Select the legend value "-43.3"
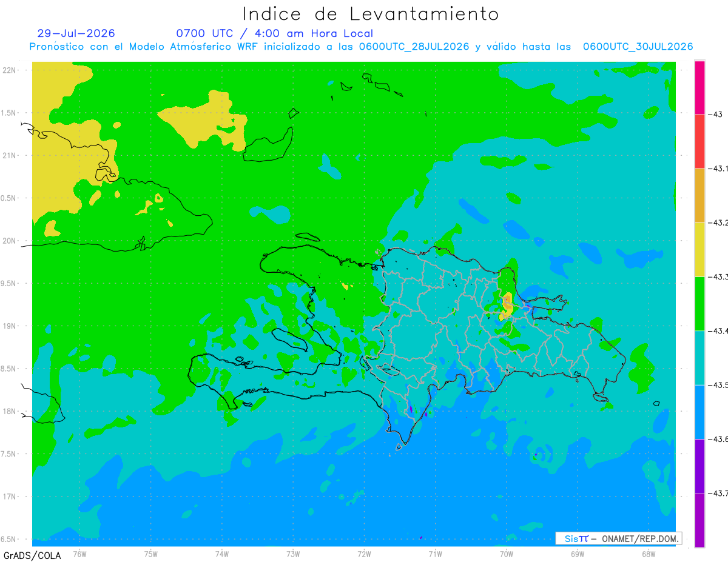 click(716, 276)
